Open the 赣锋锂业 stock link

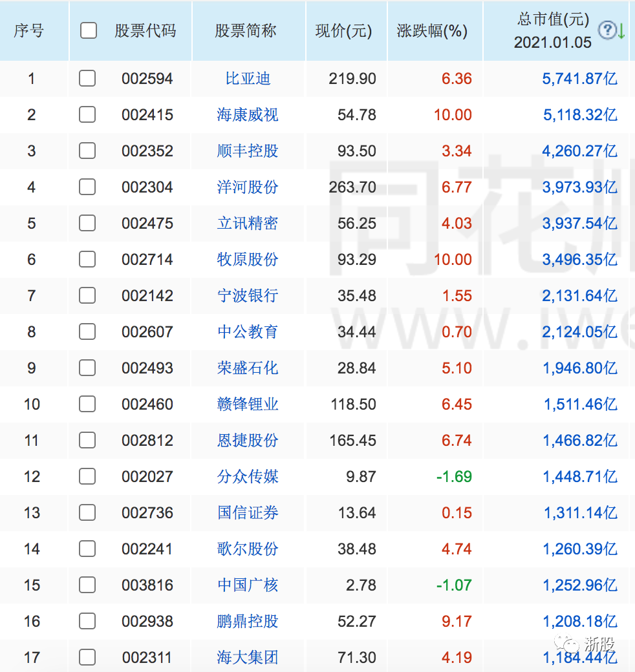pyautogui.click(x=248, y=404)
